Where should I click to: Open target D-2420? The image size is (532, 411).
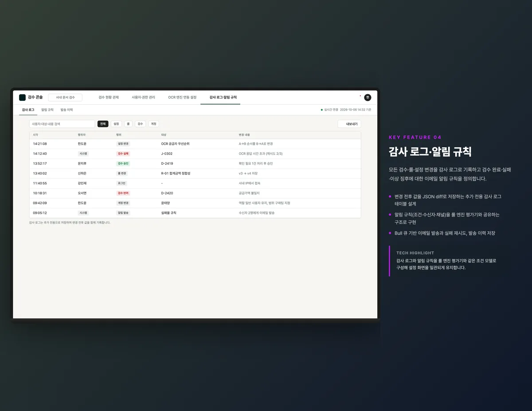(167, 193)
